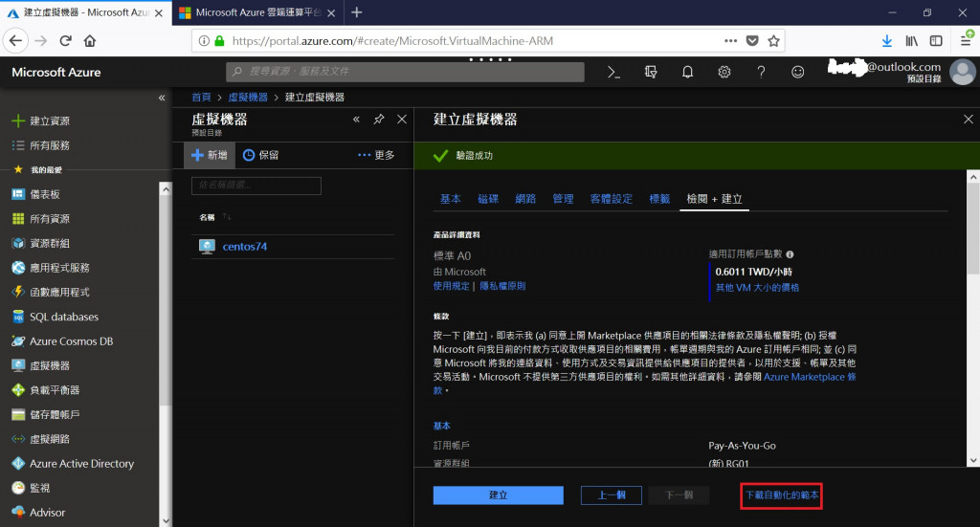
Task: Open the feedback smiley icon
Action: [797, 73]
